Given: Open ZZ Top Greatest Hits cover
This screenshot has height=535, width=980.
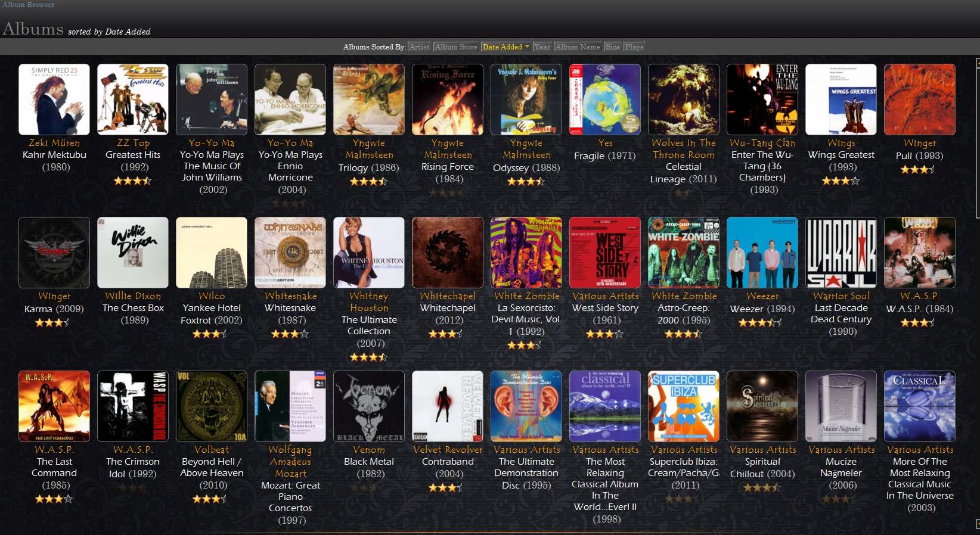Looking at the screenshot, I should (x=133, y=99).
